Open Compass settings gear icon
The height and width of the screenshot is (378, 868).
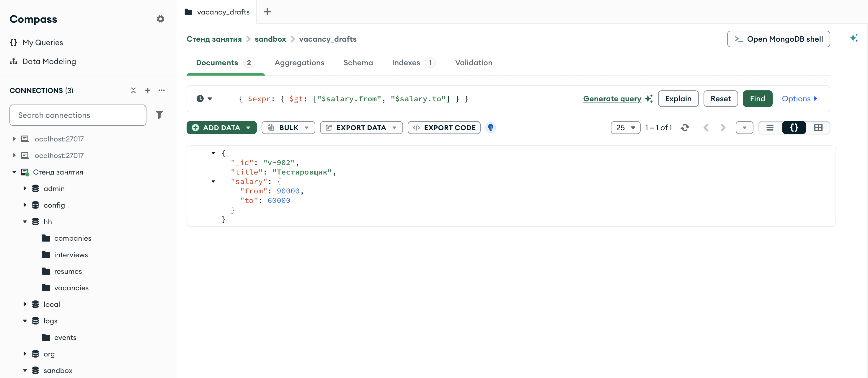pos(160,19)
